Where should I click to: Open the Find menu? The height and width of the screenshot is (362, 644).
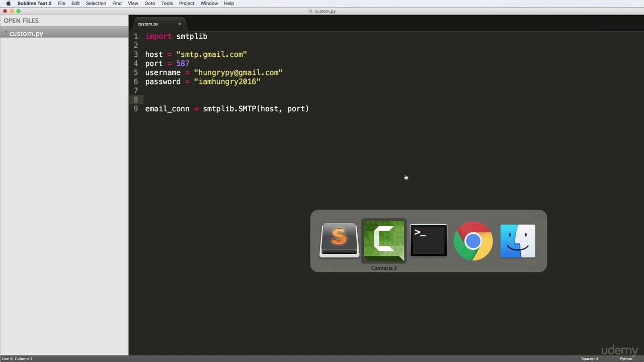(117, 4)
